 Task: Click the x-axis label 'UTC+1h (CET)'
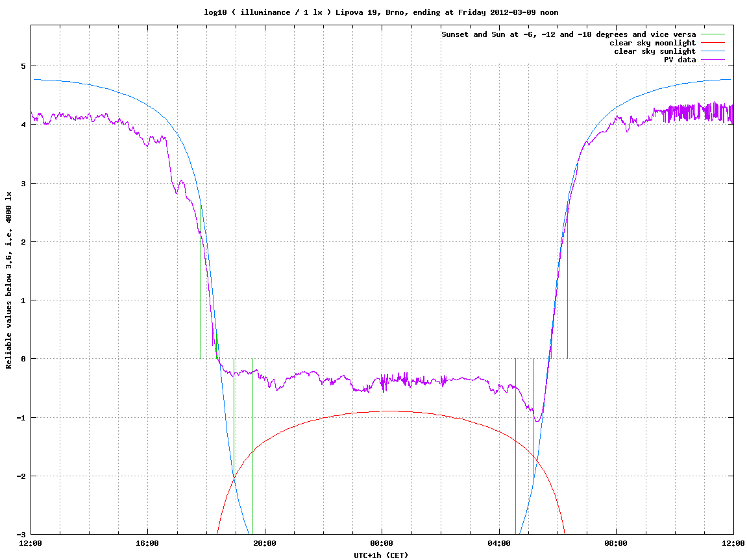[381, 555]
